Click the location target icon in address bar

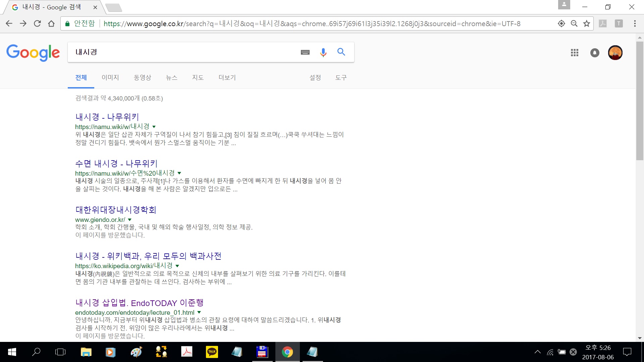561,23
